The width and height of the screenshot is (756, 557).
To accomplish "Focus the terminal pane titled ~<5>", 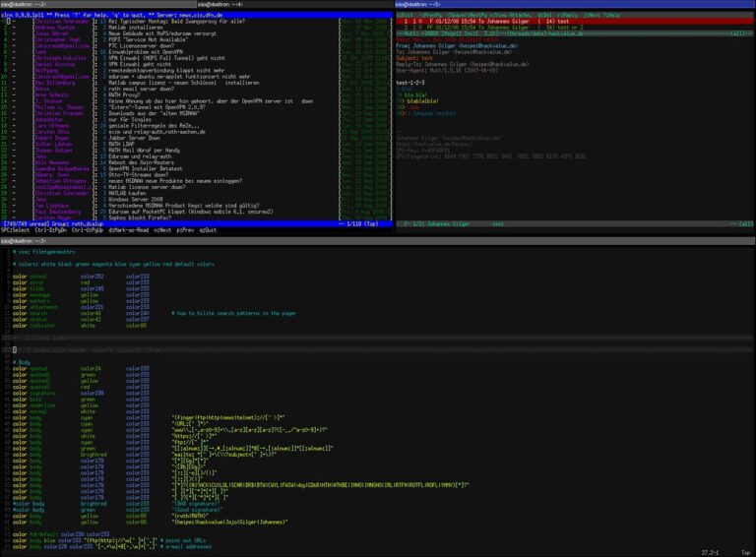I will pos(575,4).
